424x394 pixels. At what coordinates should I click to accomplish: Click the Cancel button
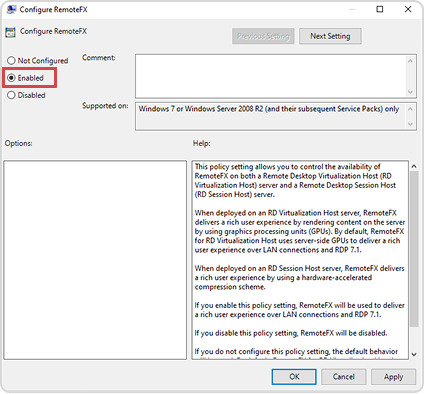coord(344,377)
